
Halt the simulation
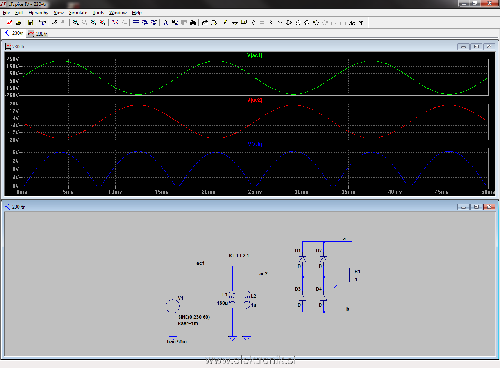(62, 22)
